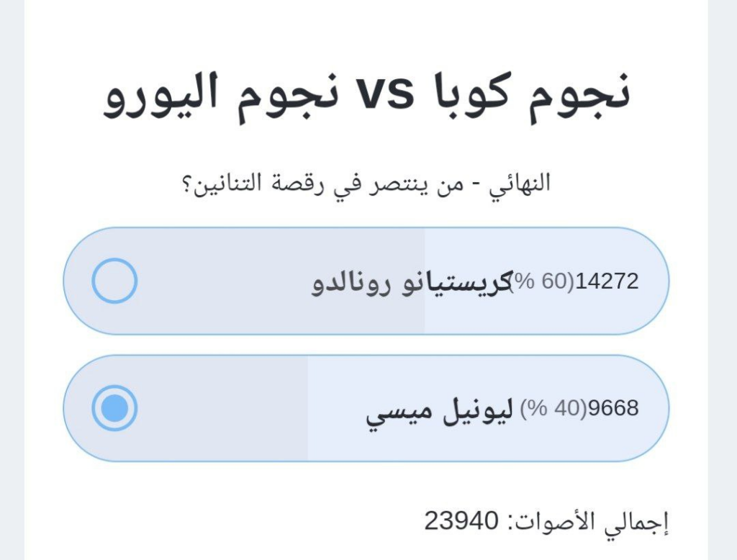Click the 14272 vote count

coord(607,281)
